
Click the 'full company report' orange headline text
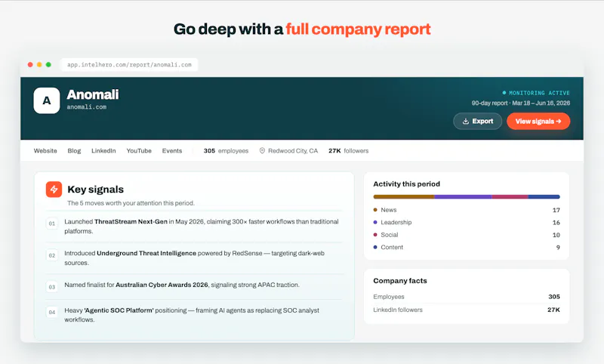click(358, 29)
